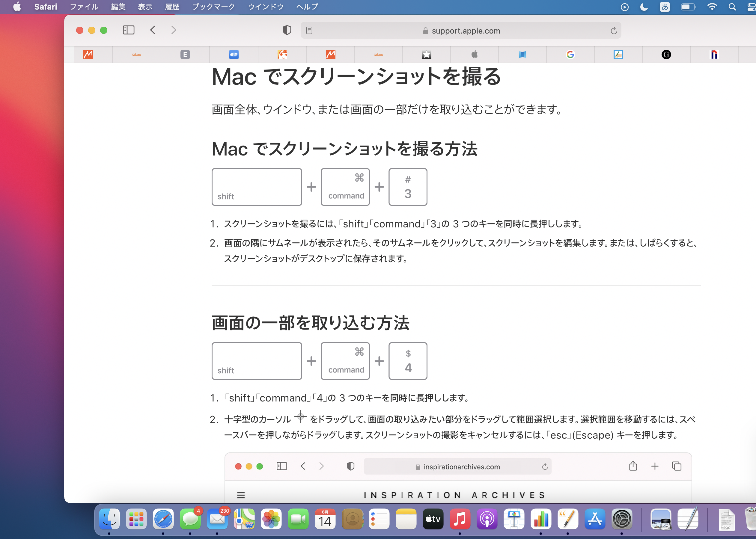Open the Google favorites bookmark
The width and height of the screenshot is (756, 539).
[x=570, y=55]
